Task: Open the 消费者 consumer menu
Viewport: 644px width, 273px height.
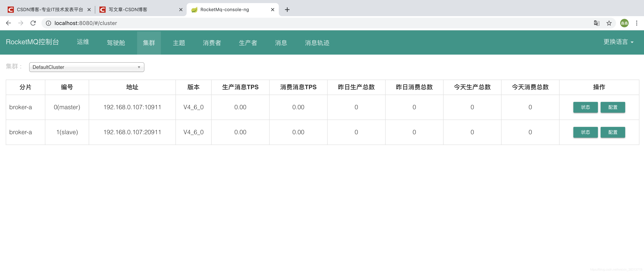Action: 212,43
